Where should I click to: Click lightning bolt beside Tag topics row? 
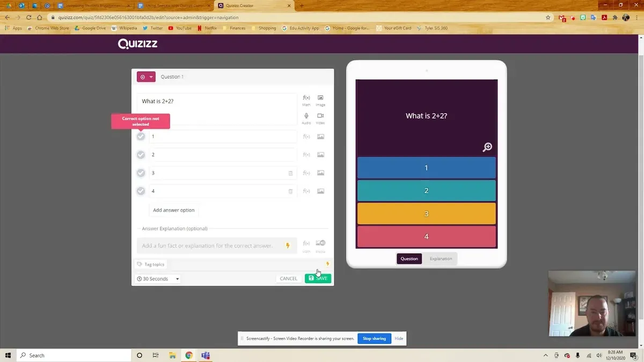tap(327, 264)
